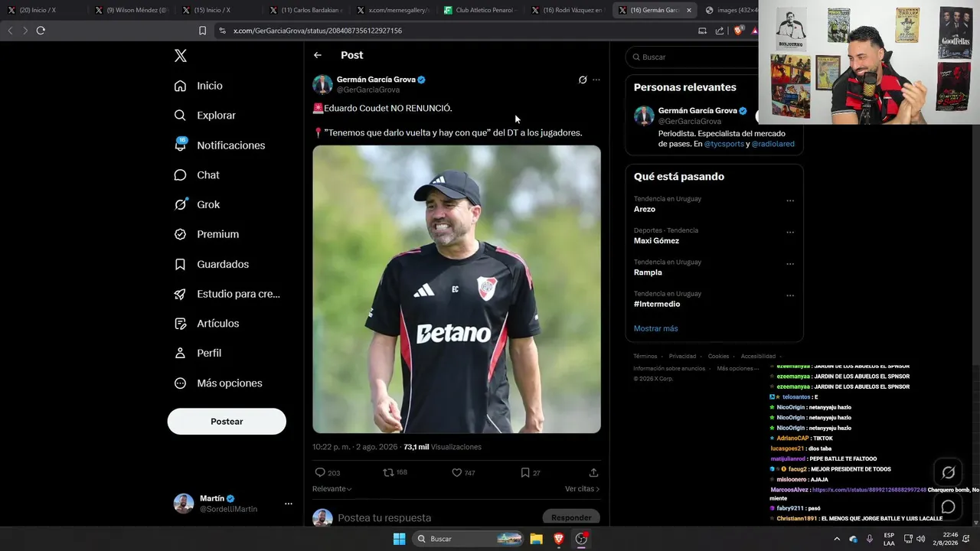The image size is (980, 551).
Task: Open Más opciones menu
Action: (217, 383)
